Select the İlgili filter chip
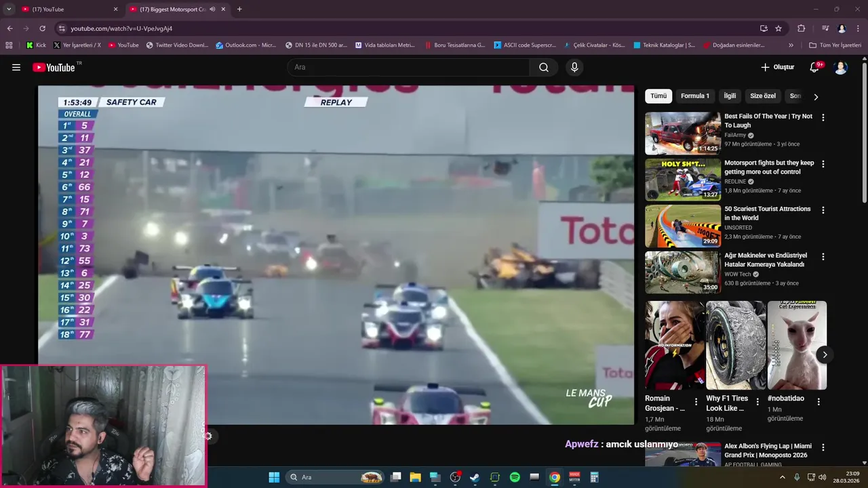This screenshot has width=868, height=488. point(730,96)
